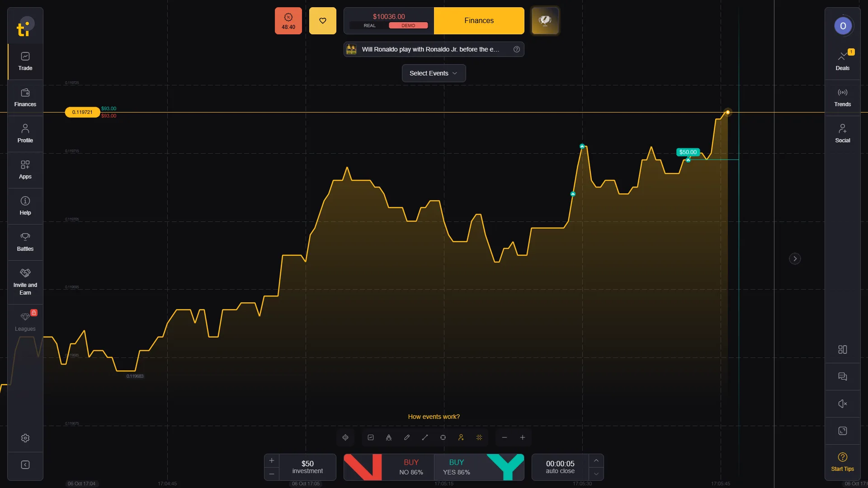This screenshot has height=488, width=868.
Task: Switch to REAL account
Action: (369, 26)
